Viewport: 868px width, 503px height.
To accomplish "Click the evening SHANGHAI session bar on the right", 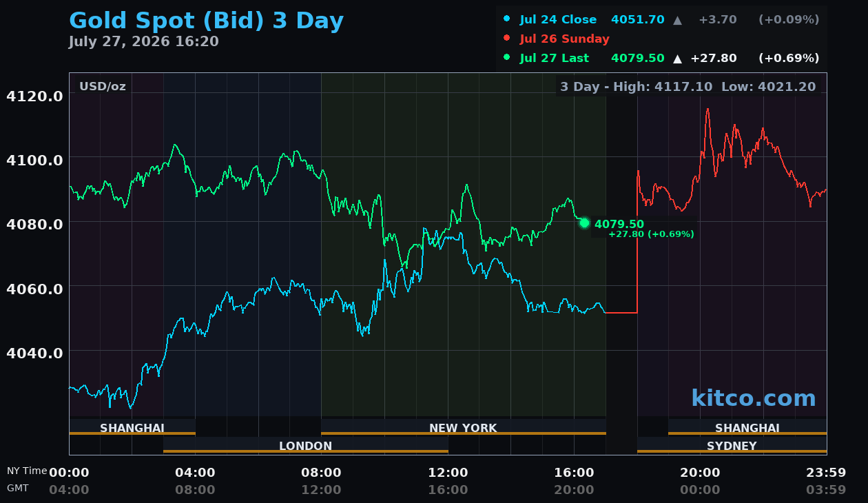I will (747, 428).
